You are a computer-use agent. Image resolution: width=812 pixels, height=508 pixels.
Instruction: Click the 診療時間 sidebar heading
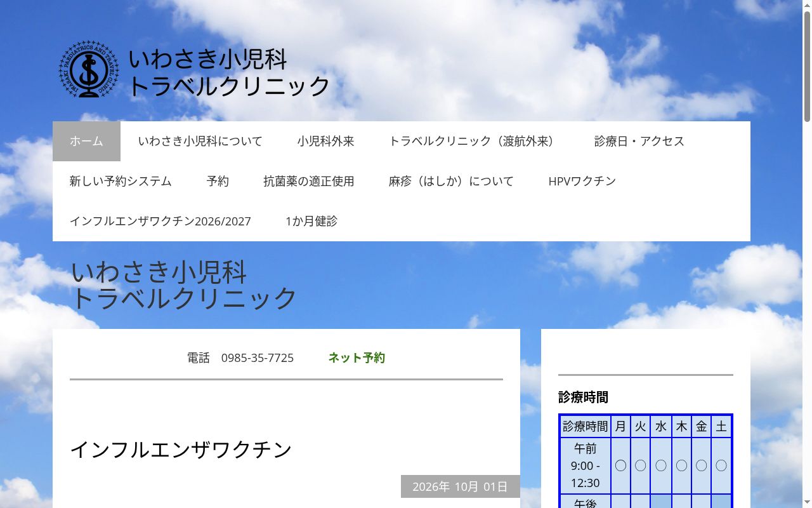pos(583,397)
